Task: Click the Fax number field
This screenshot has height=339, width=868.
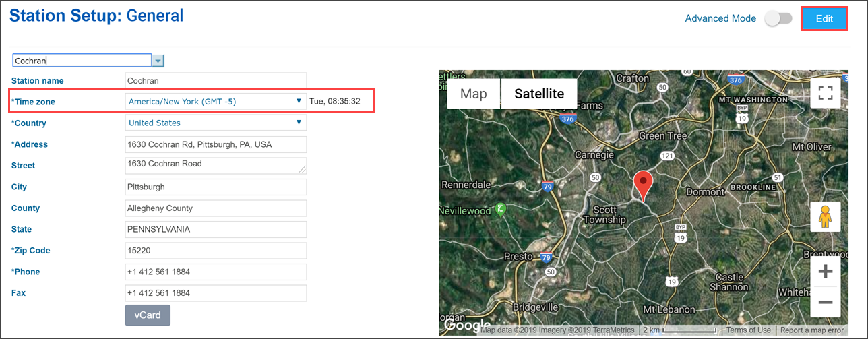Action: 216,293
